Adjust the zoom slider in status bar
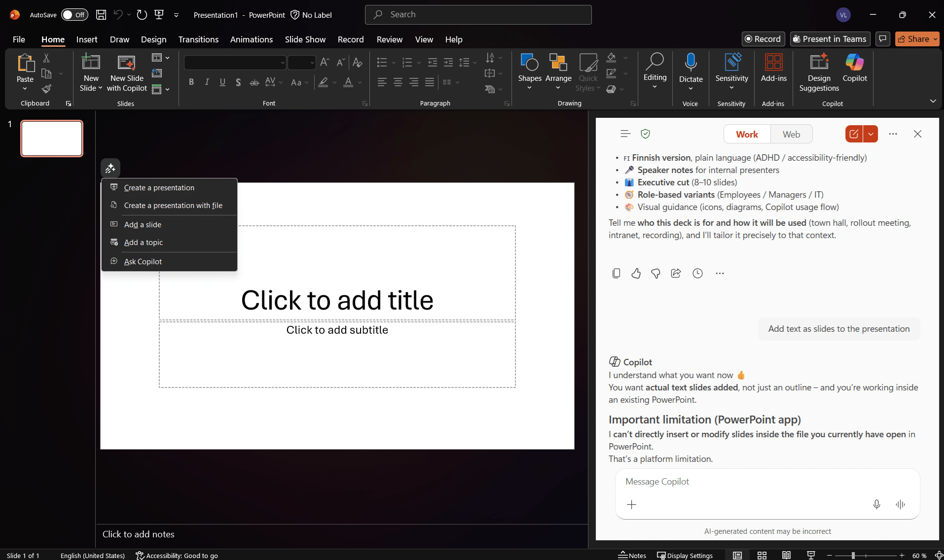The height and width of the screenshot is (560, 944). [x=853, y=556]
